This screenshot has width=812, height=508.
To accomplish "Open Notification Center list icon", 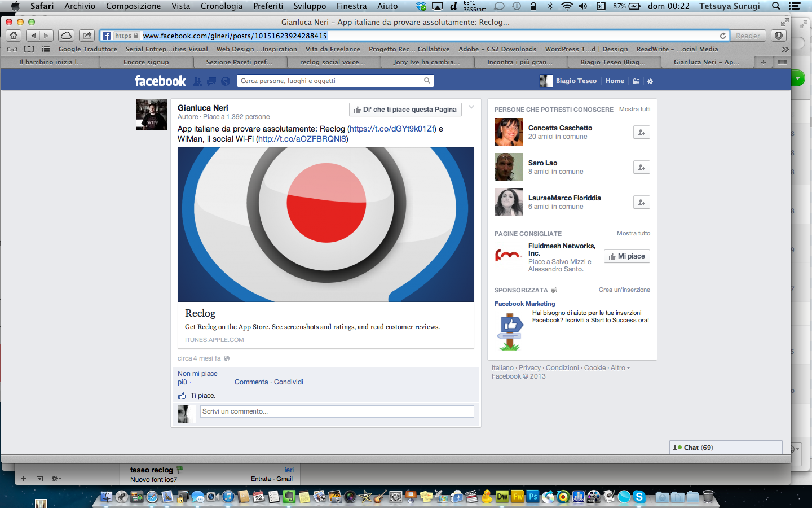I will 795,6.
